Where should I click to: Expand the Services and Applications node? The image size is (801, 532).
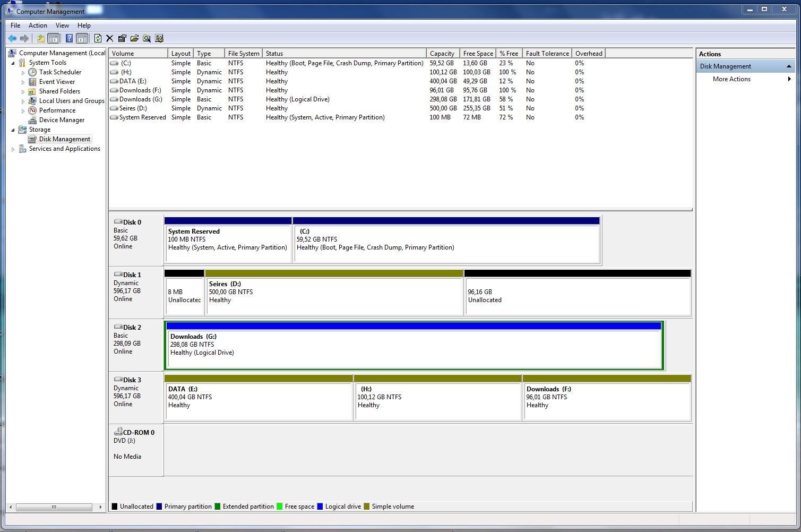point(13,149)
